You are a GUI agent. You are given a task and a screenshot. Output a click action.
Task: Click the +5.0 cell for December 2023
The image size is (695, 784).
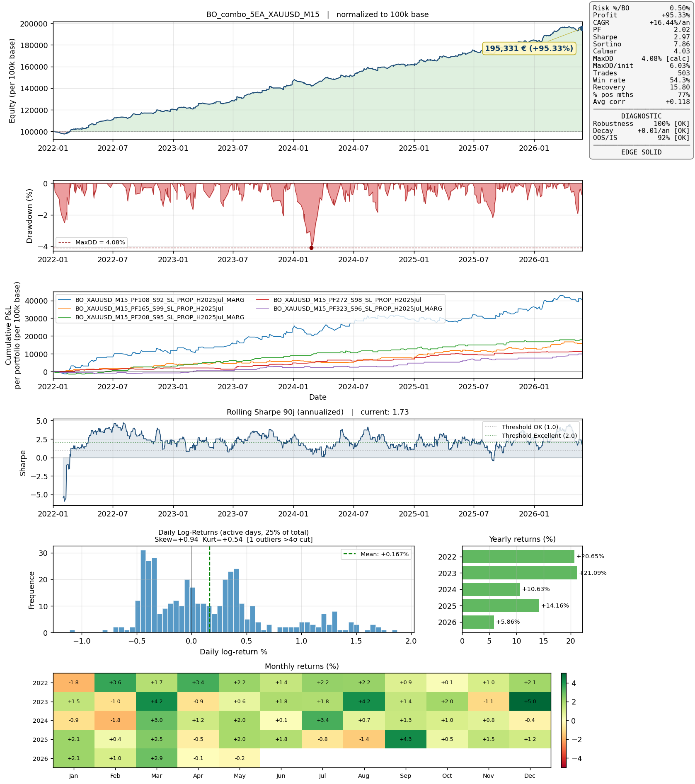pyautogui.click(x=530, y=702)
